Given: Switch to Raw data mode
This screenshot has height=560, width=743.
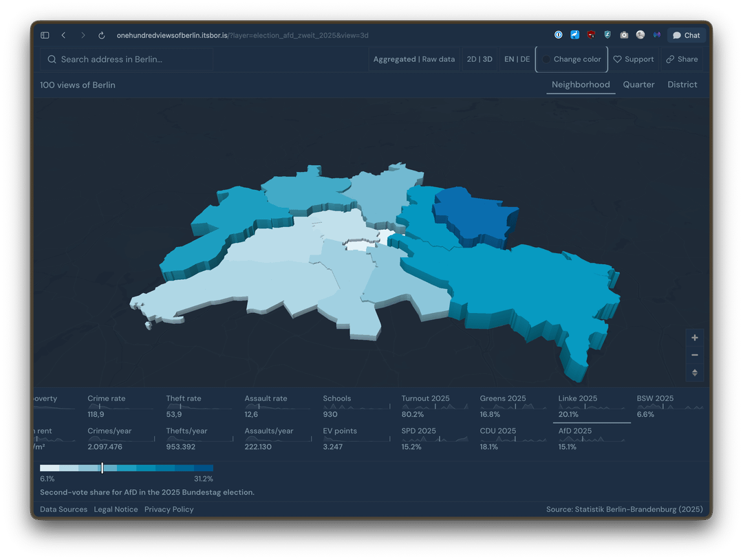Looking at the screenshot, I should 438,59.
